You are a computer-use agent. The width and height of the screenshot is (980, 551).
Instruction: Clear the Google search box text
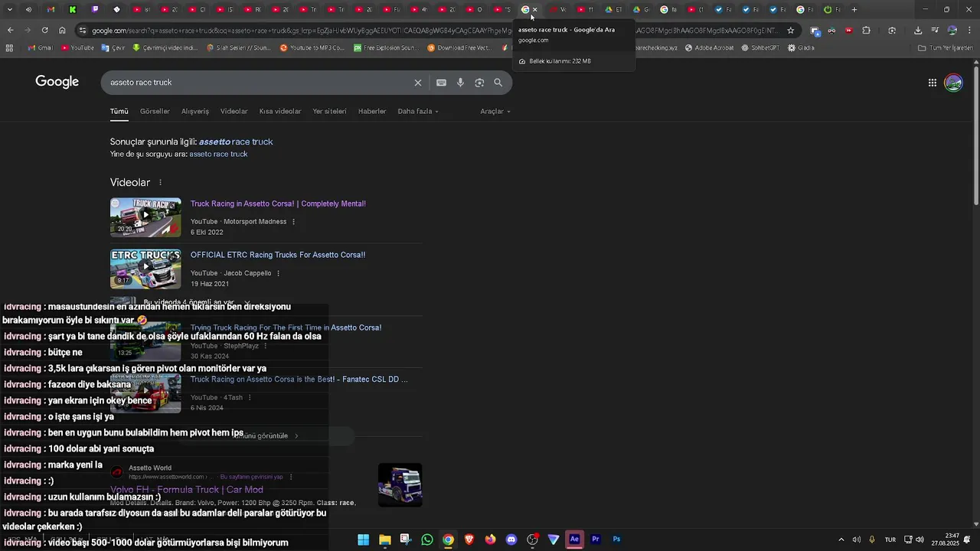pos(418,83)
